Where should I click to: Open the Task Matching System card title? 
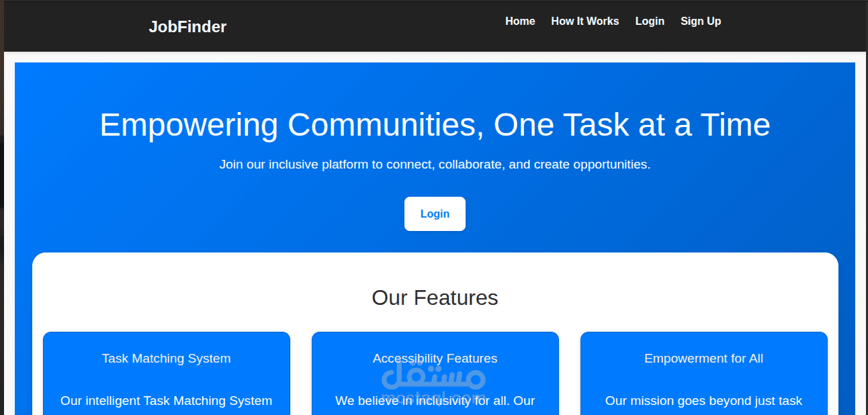pos(167,359)
